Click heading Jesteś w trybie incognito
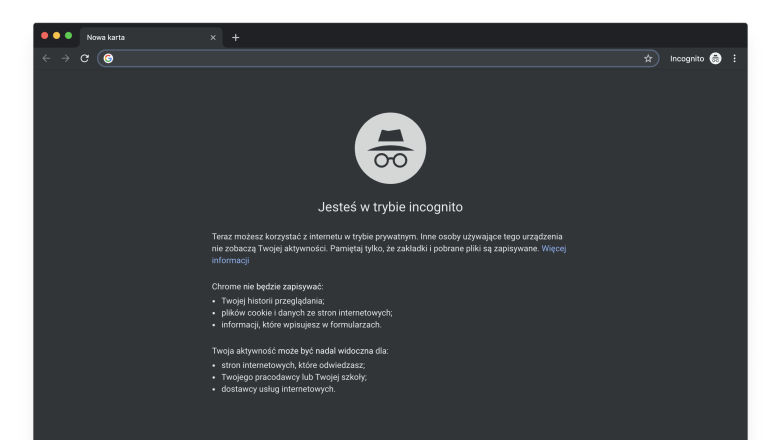The width and height of the screenshot is (781, 440). tap(390, 207)
